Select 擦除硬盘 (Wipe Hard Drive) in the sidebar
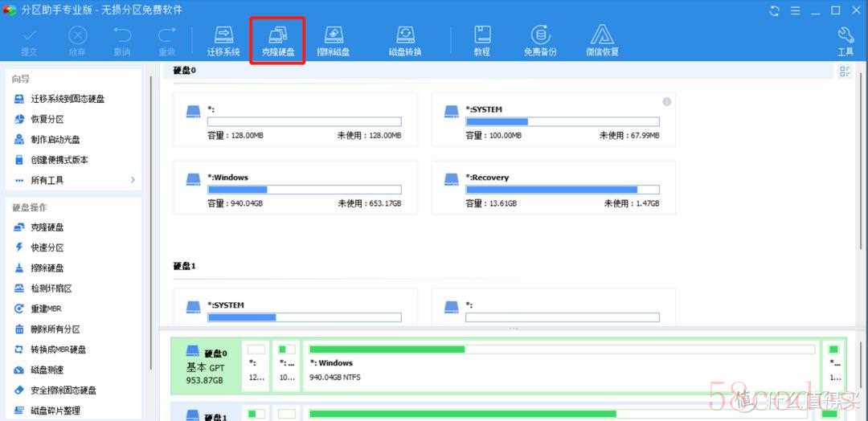Viewport: 868px width, 421px height. (x=39, y=268)
